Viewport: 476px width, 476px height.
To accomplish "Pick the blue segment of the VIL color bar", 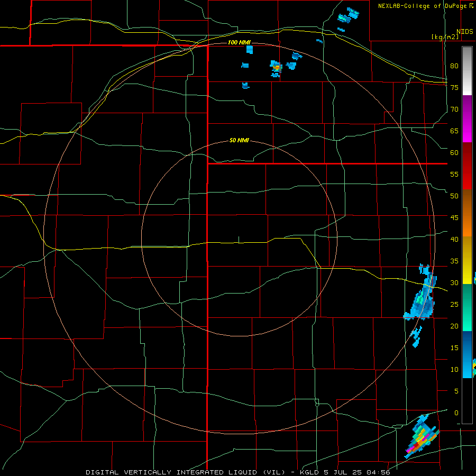I will tap(467, 354).
